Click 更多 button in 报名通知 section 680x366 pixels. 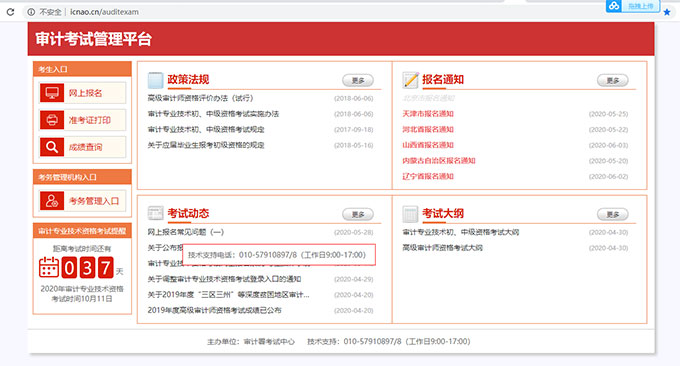click(613, 80)
